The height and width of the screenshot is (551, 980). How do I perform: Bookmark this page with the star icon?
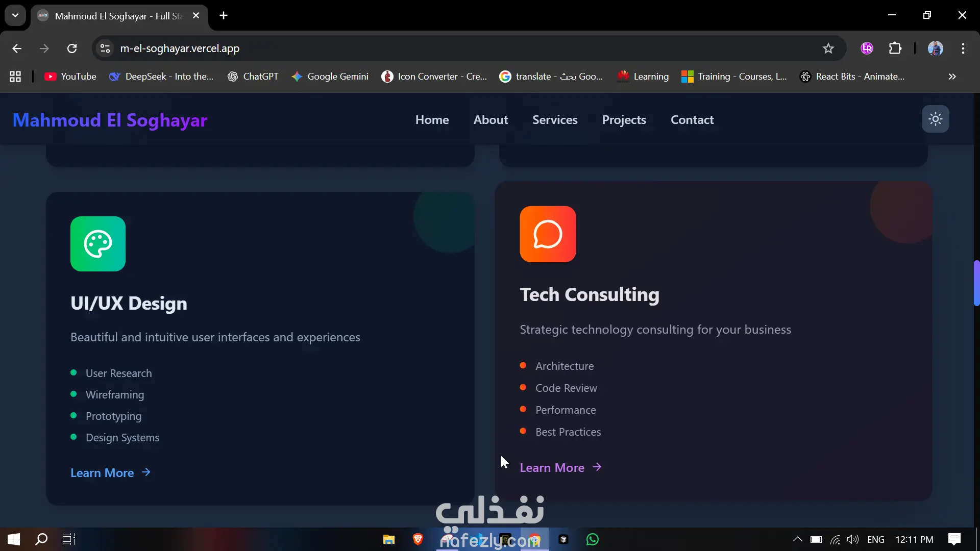coord(828,48)
